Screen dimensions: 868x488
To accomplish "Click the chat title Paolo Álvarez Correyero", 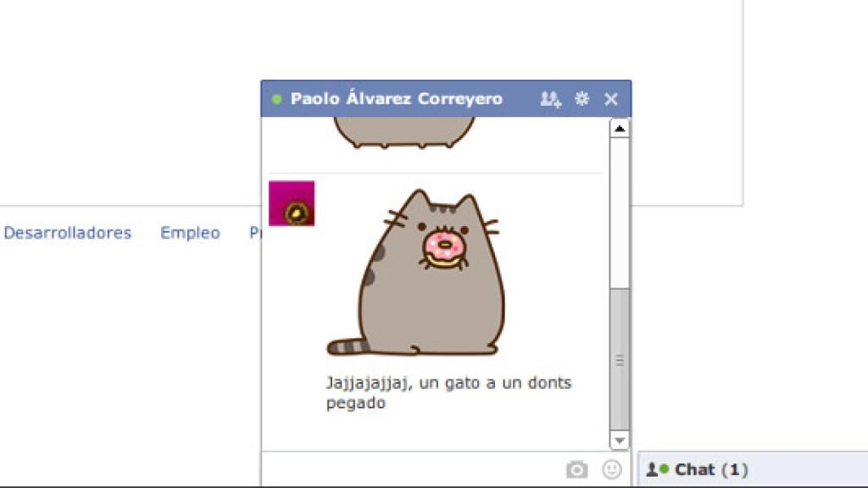I will tap(397, 99).
